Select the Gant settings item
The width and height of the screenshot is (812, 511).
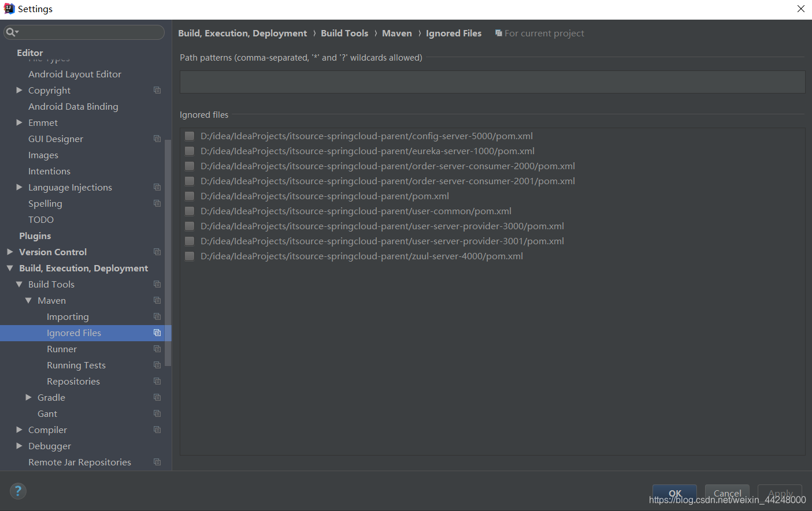[x=47, y=413]
